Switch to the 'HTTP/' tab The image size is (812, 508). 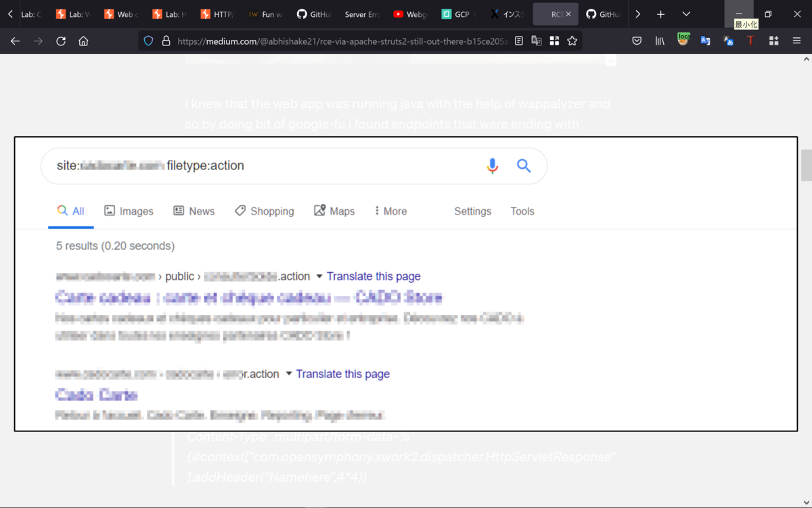point(217,14)
